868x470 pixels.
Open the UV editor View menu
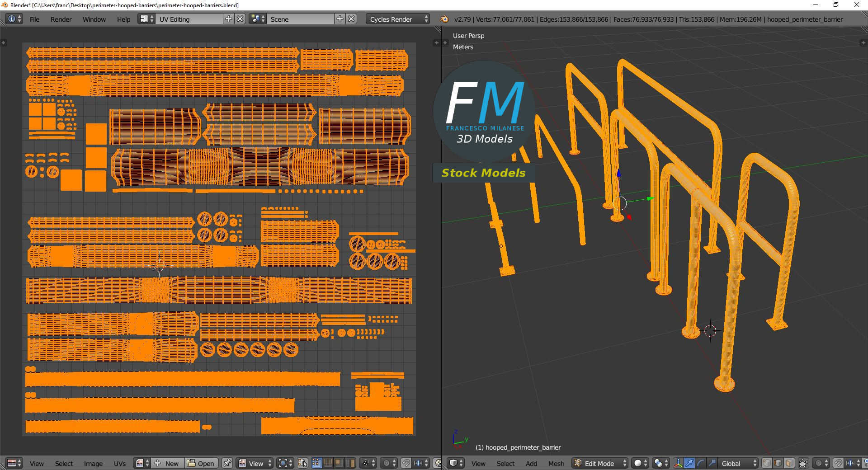(37, 463)
